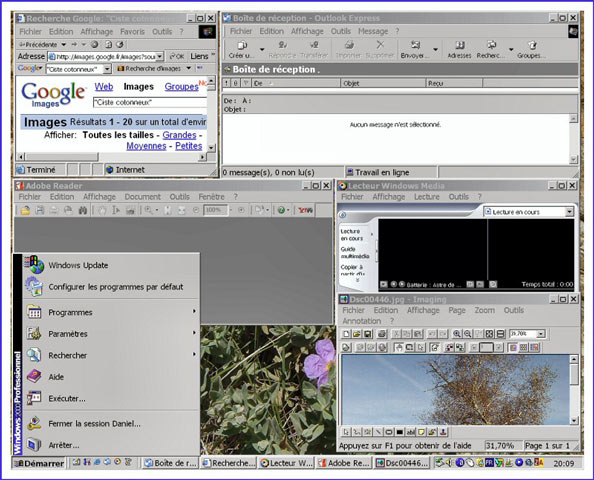Click the Grandes size filter link
594x480 pixels.
point(180,135)
